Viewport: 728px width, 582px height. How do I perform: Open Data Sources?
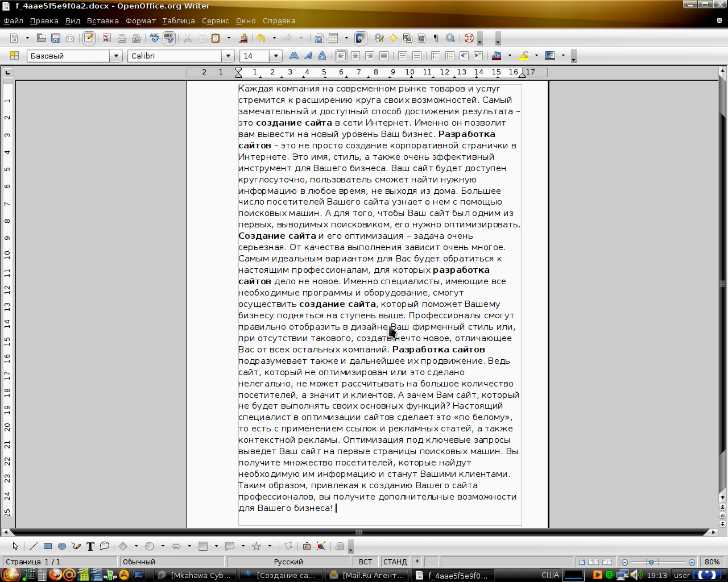422,38
